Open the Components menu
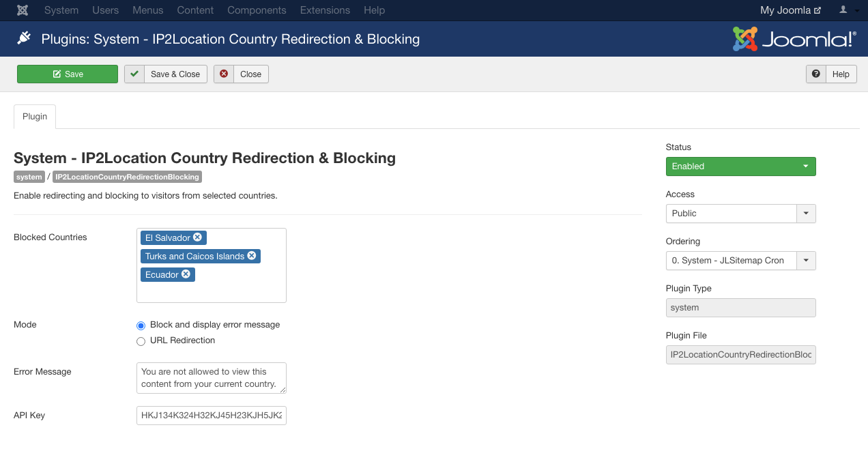The height and width of the screenshot is (464, 868). tap(257, 10)
